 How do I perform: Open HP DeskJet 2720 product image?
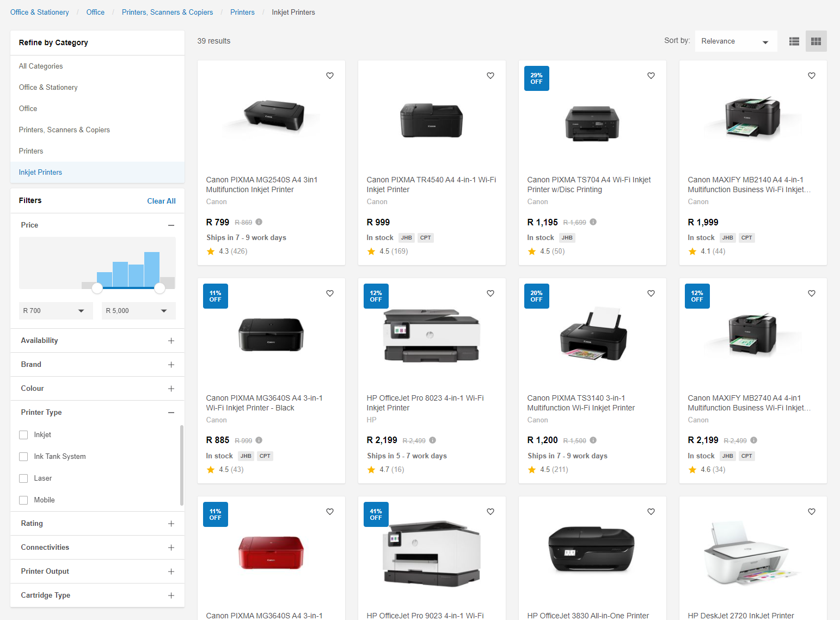(x=753, y=553)
